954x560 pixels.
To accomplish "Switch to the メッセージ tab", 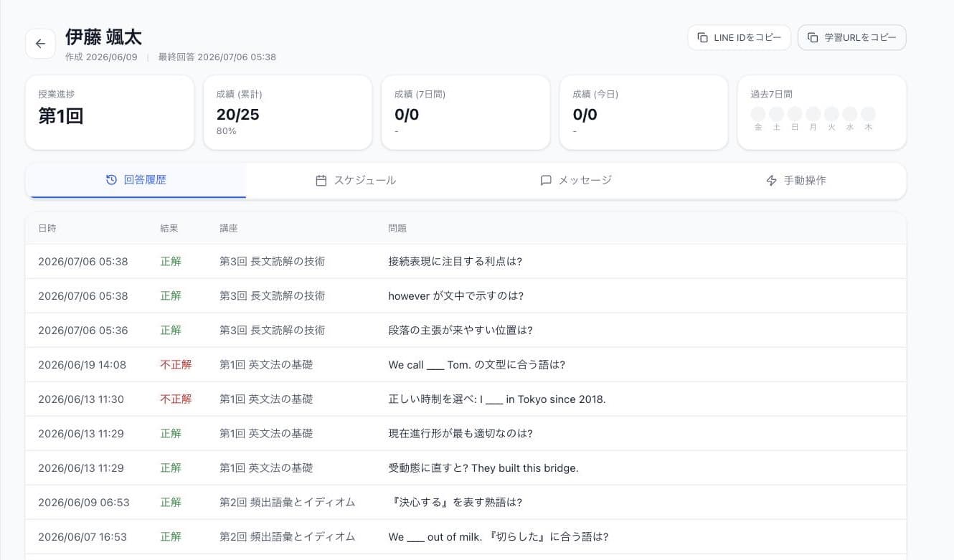I will [x=576, y=180].
